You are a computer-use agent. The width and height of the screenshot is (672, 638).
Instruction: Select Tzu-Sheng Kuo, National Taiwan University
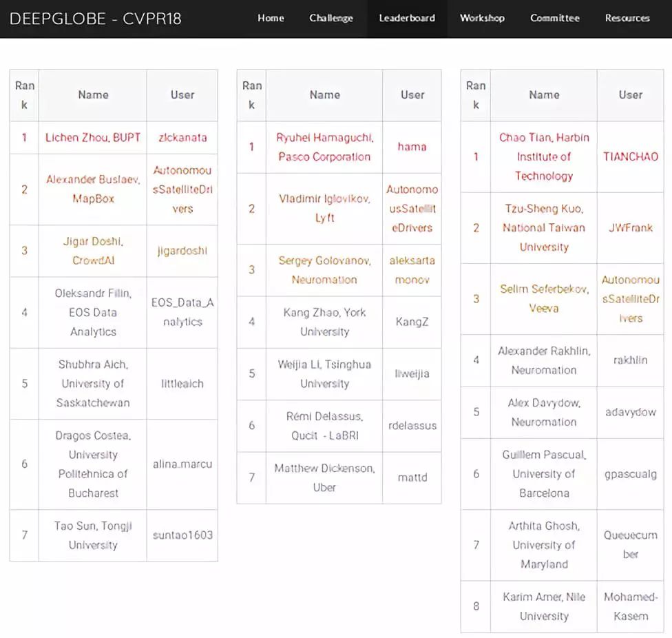pyautogui.click(x=544, y=227)
